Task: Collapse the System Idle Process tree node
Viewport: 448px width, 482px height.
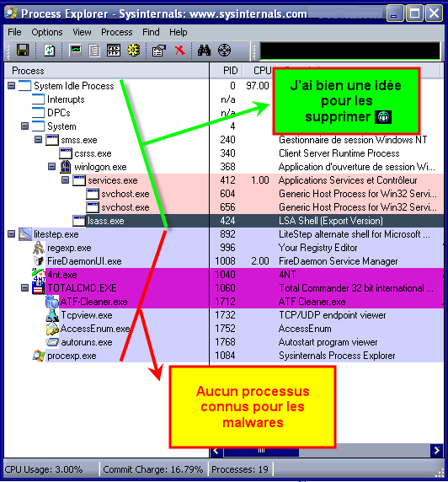Action: [12, 85]
